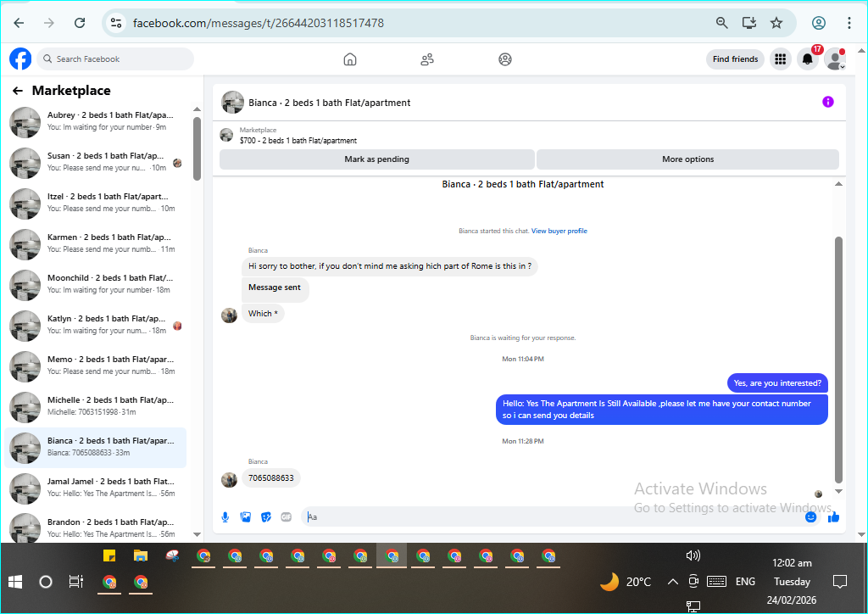The image size is (868, 614).
Task: Open account profile picture menu
Action: [x=834, y=59]
